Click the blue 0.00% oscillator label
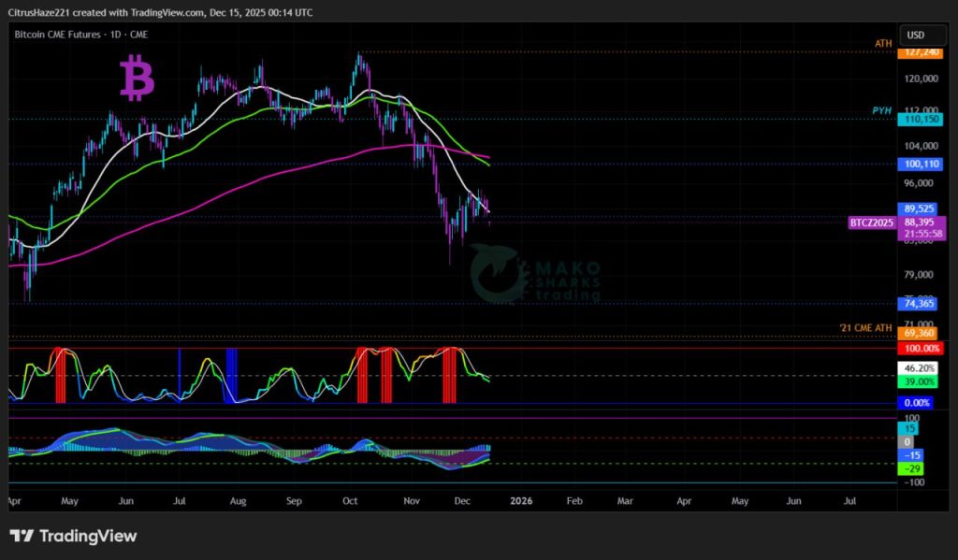The width and height of the screenshot is (958, 560). tap(916, 402)
